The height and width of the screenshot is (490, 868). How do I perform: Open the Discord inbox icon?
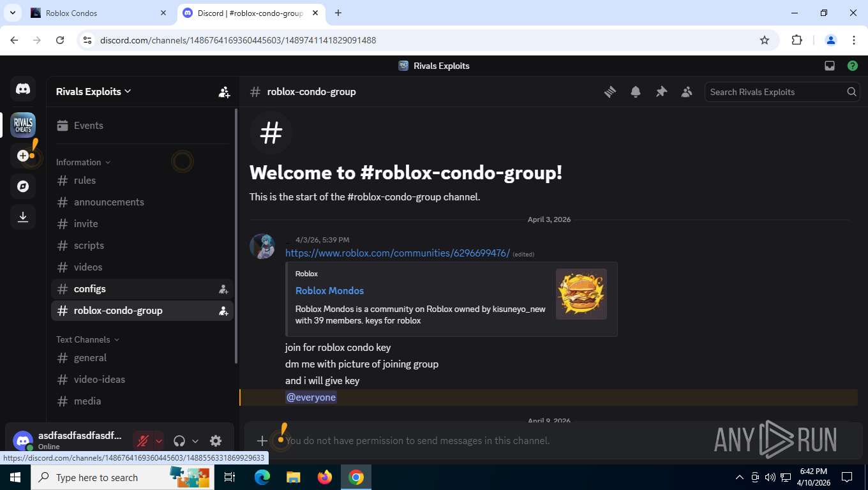tap(830, 66)
